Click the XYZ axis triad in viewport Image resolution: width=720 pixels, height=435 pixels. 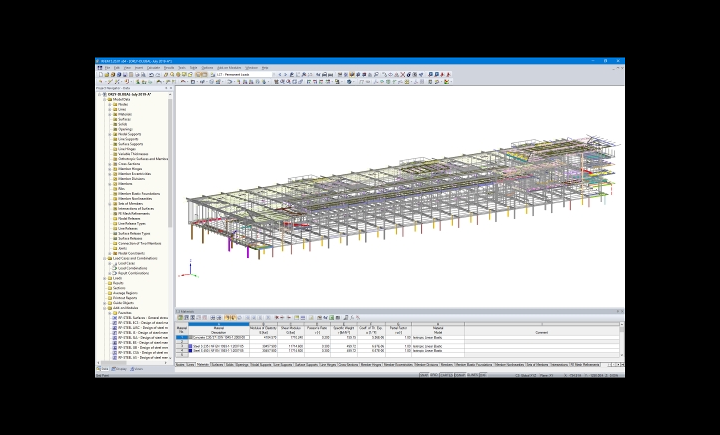(189, 270)
